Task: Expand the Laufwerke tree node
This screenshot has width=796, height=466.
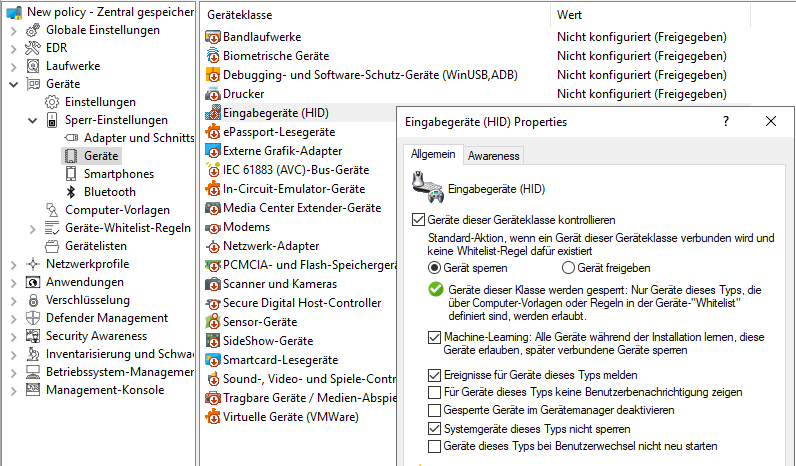Action: [x=14, y=66]
